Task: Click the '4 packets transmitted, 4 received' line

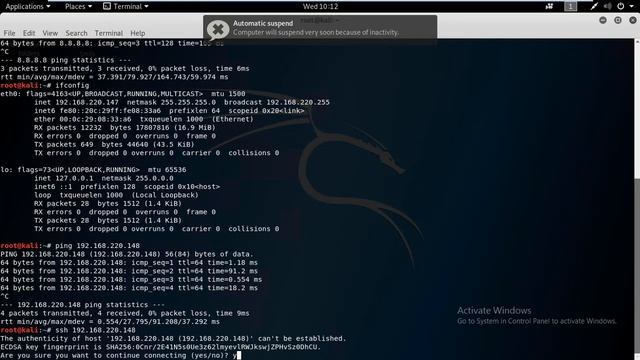Action: click(125, 313)
